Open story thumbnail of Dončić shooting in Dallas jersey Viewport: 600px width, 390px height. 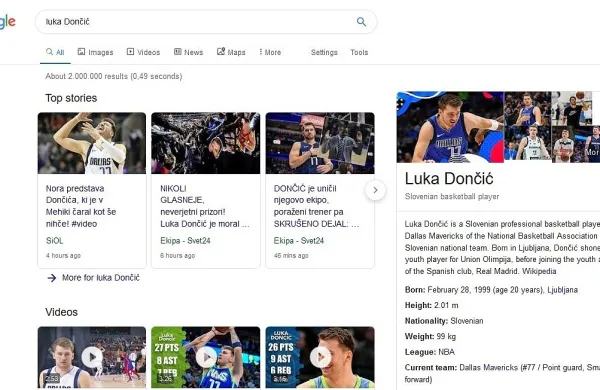click(92, 143)
